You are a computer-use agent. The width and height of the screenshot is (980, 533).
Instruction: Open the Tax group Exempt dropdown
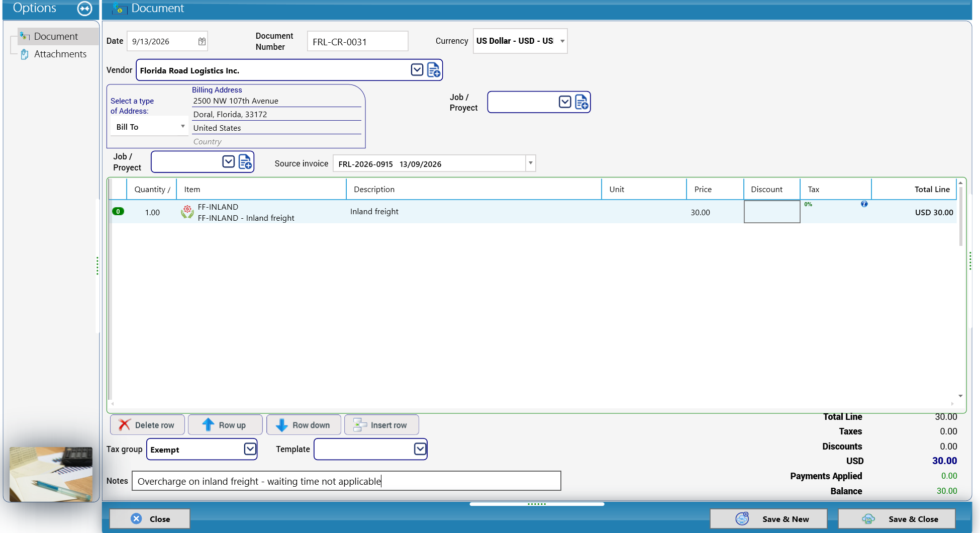pos(250,449)
